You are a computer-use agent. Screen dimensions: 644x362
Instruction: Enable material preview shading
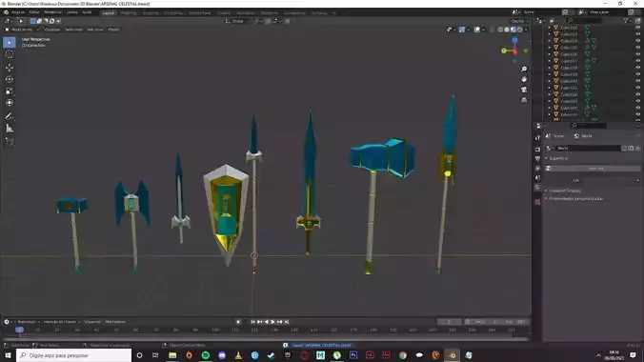[513, 30]
